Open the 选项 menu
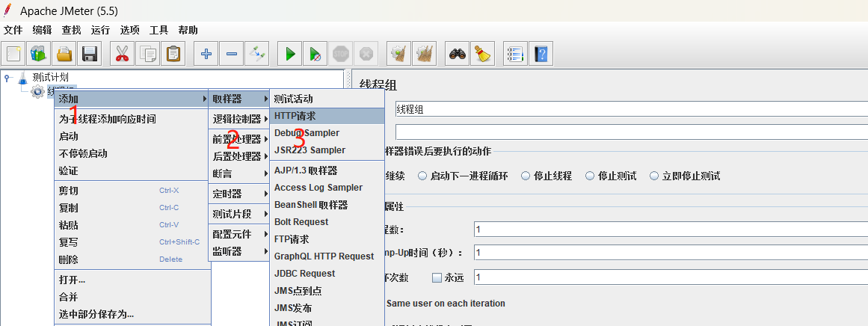 coord(130,31)
